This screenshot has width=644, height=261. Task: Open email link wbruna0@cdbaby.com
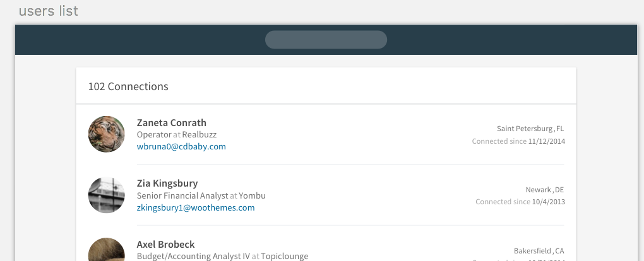pyautogui.click(x=181, y=147)
